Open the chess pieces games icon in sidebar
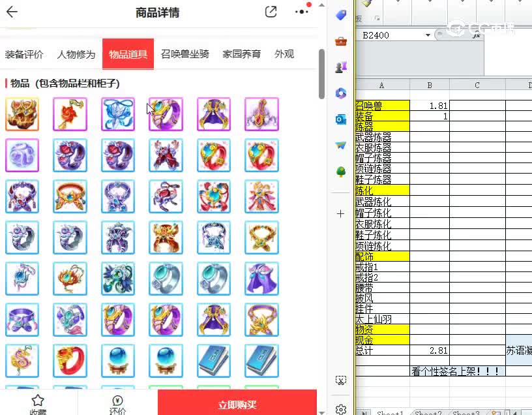Screen dimensions: 532x415 coord(340,67)
